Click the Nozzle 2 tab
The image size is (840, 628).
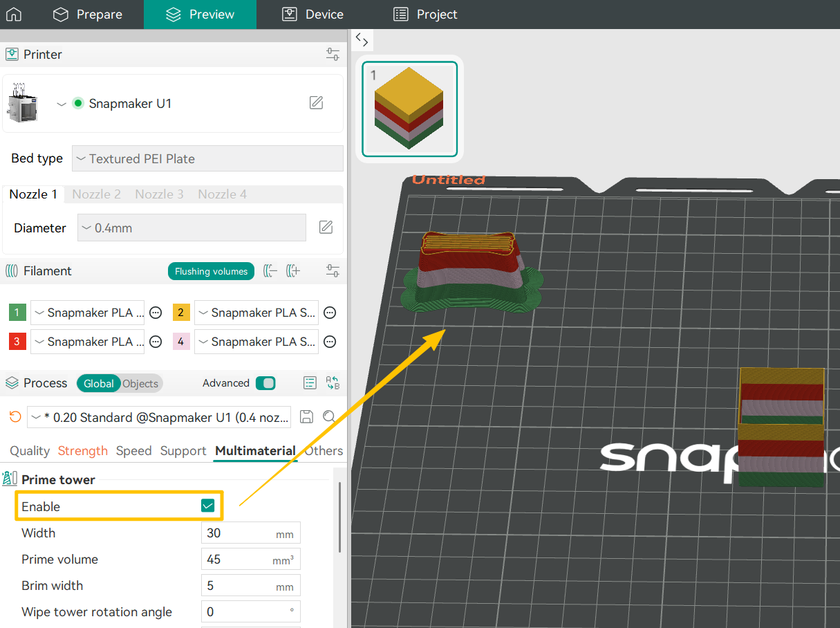pos(96,194)
